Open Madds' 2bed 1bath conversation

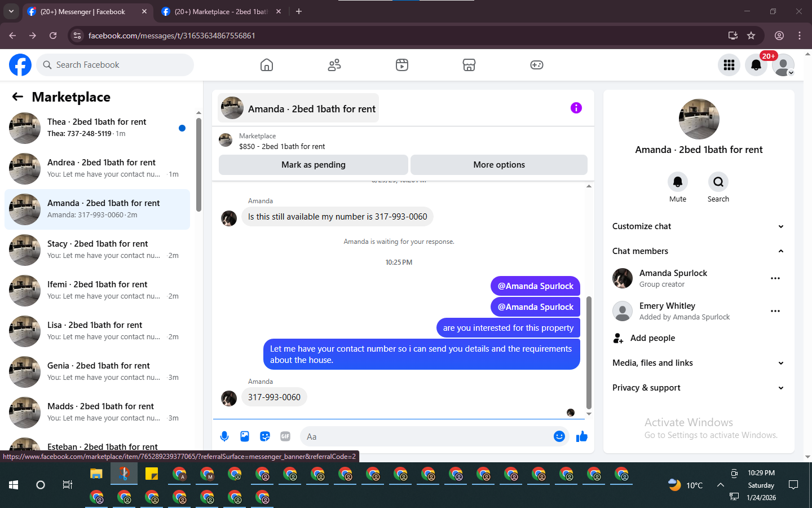point(97,413)
